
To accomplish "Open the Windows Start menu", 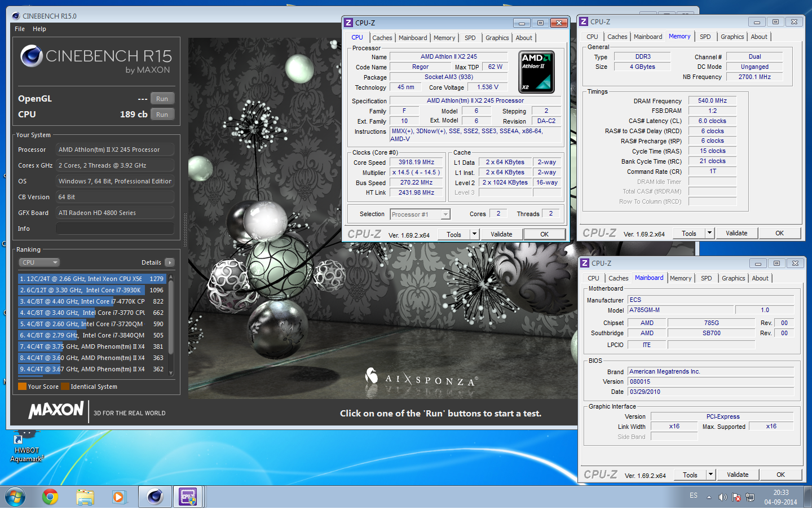I will [15, 497].
